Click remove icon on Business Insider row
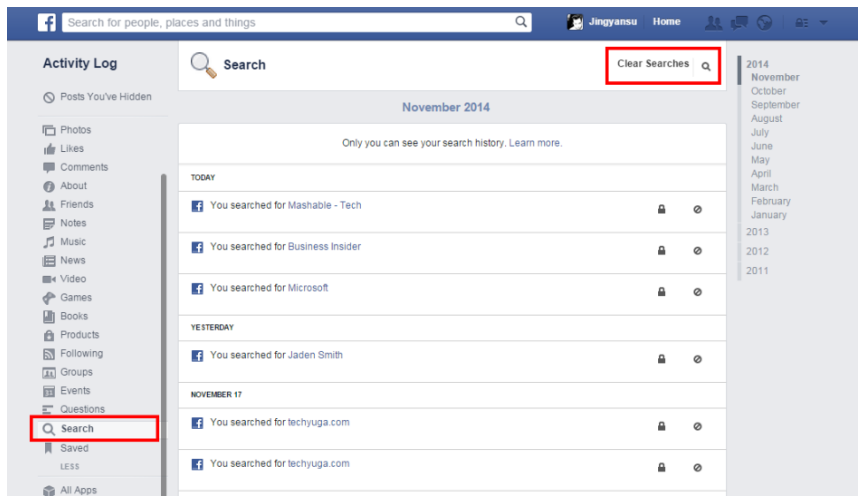This screenshot has width=864, height=501. (698, 251)
